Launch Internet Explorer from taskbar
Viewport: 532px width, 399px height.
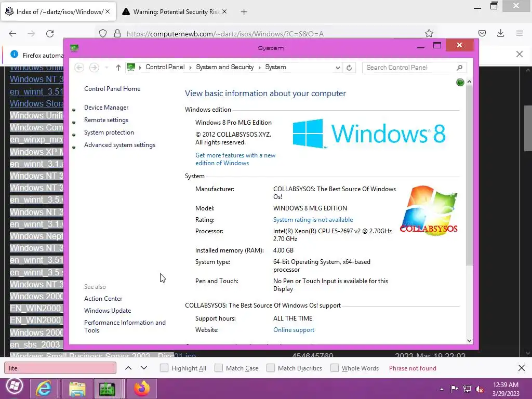pyautogui.click(x=44, y=389)
